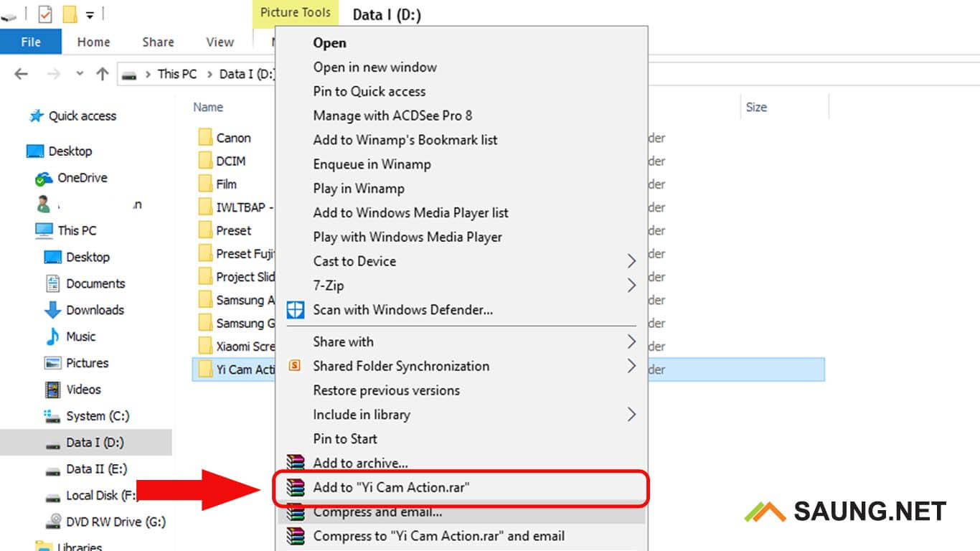Click the Videos film icon
The height and width of the screenshot is (551, 980).
coord(52,390)
